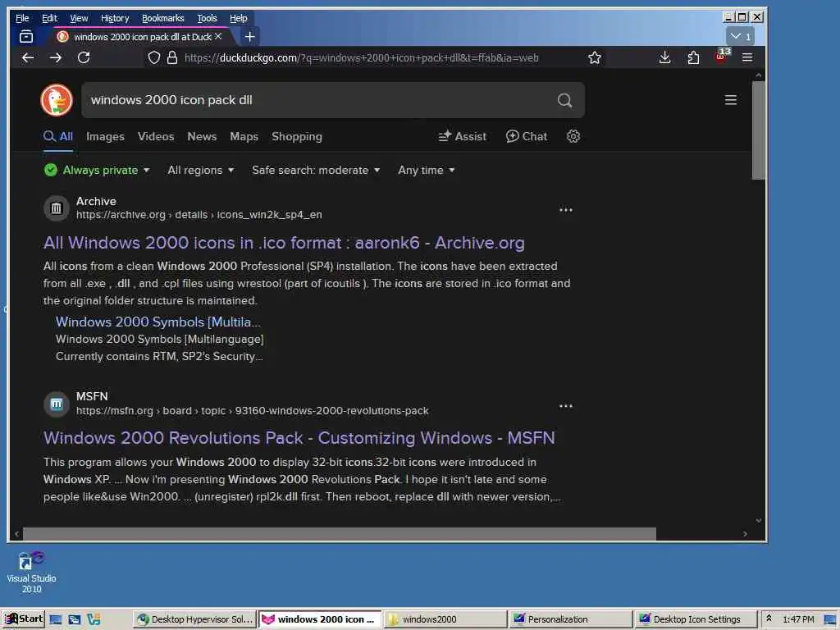
Task: Open more options dots for Archive result
Action: (566, 210)
